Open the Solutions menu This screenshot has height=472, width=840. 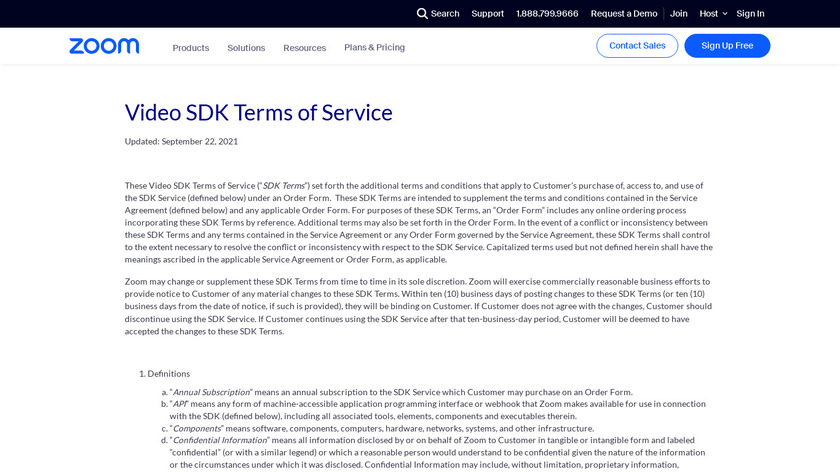coord(246,48)
